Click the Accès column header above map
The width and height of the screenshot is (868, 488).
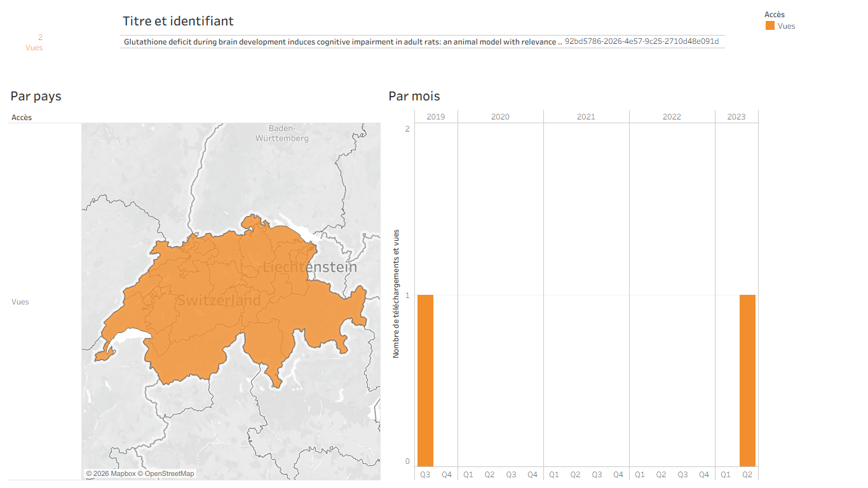22,118
